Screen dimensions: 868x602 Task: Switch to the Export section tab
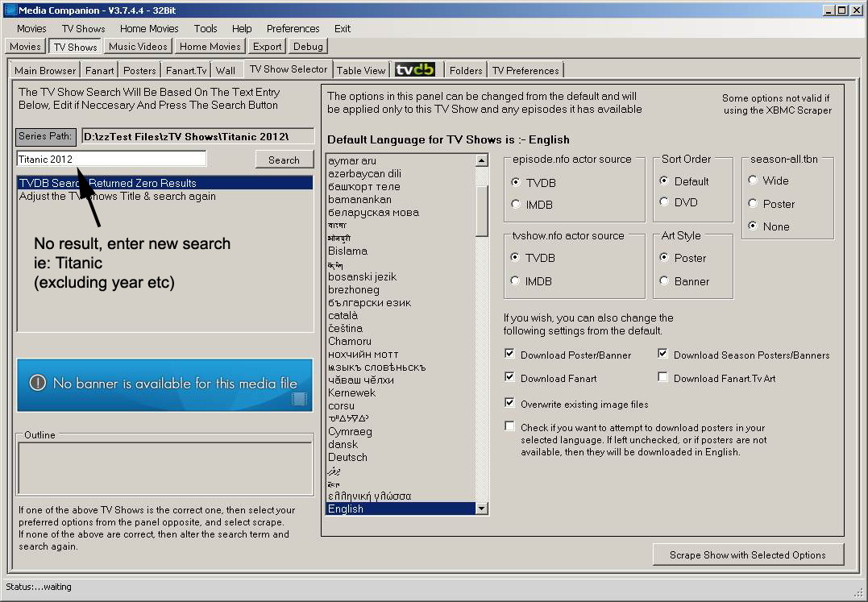(x=268, y=47)
